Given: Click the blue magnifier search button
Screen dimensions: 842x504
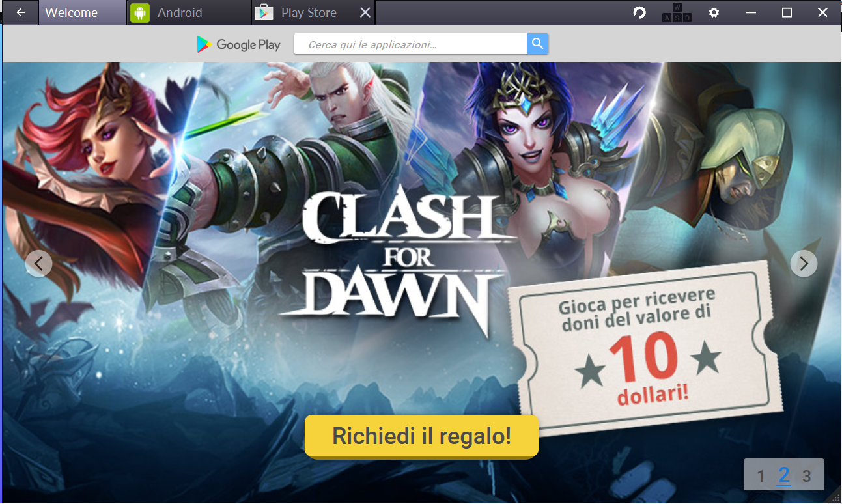Looking at the screenshot, I should click(x=537, y=44).
